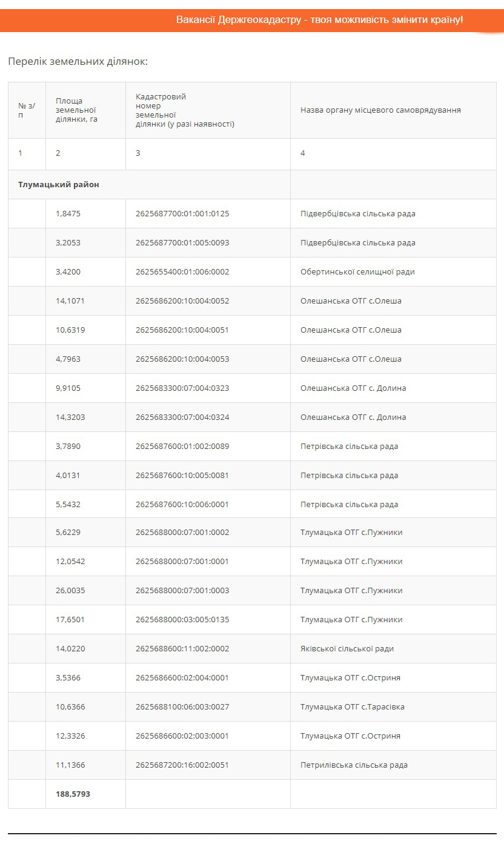
Task: Click cadastral number 2625687700:01:005:0093
Action: [182, 243]
